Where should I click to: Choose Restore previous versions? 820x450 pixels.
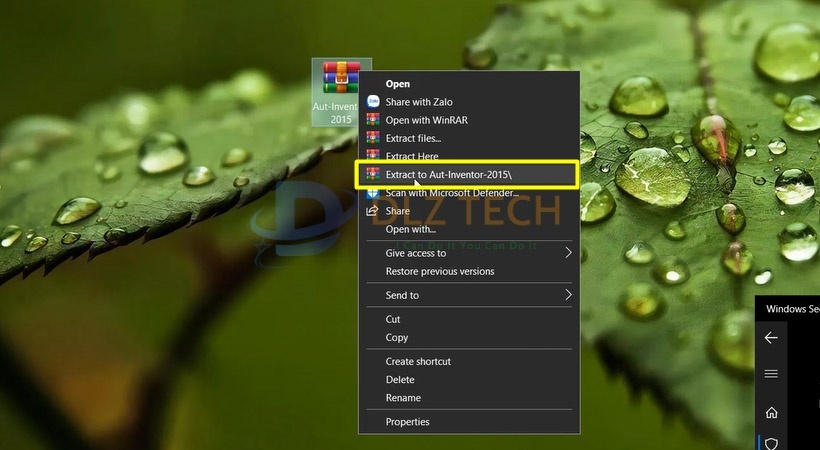[469, 272]
